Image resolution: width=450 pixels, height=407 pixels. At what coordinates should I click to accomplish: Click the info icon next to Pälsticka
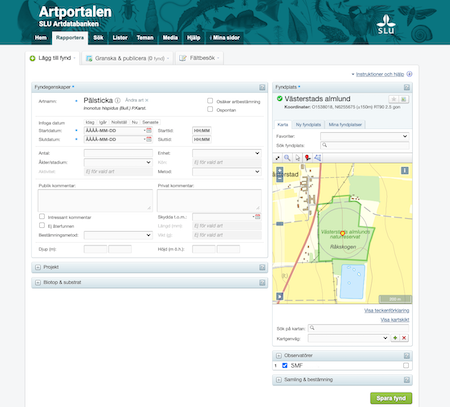pos(118,100)
